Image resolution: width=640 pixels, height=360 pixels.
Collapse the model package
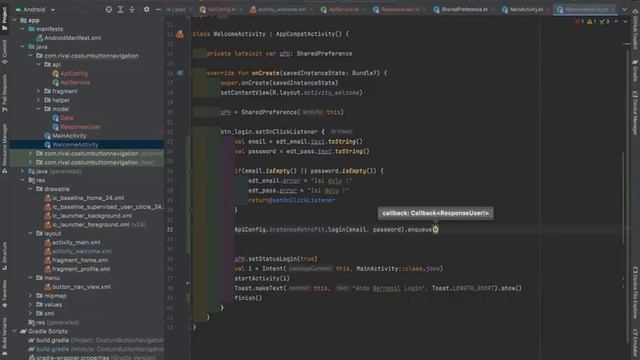(39, 109)
